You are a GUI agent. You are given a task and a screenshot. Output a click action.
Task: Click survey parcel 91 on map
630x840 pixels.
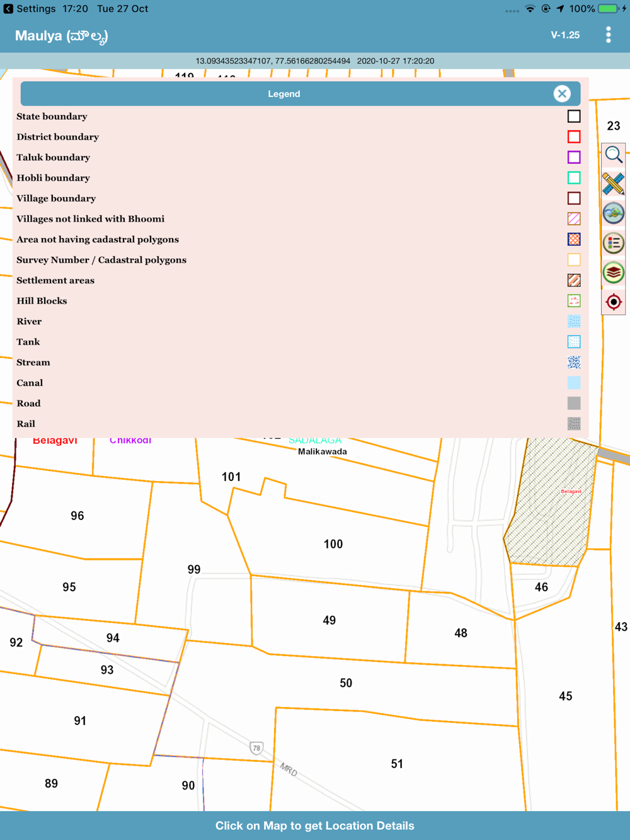80,721
